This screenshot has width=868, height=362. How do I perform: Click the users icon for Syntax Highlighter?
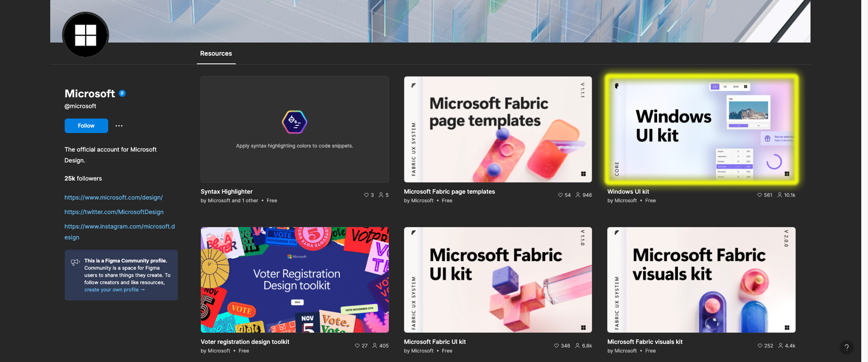381,195
